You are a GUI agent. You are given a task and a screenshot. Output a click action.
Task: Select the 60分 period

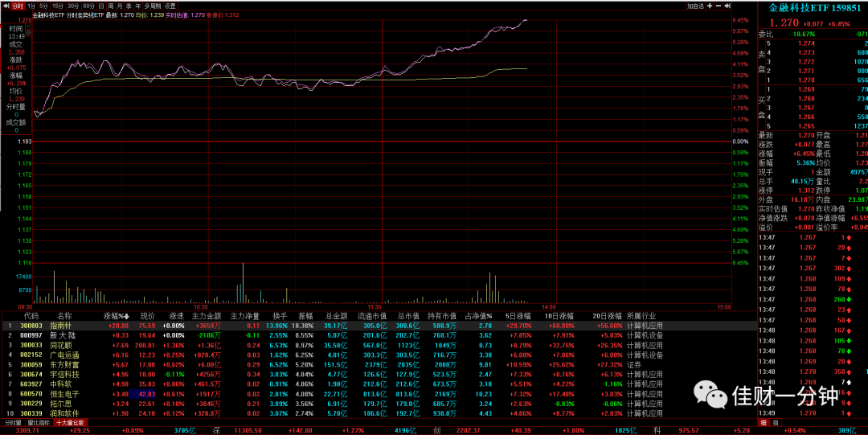(88, 6)
